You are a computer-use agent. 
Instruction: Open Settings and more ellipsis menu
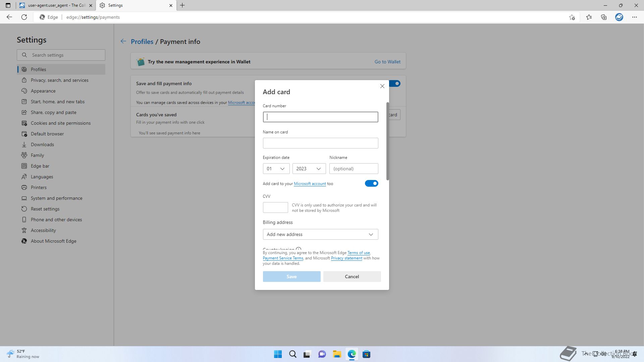[635, 17]
